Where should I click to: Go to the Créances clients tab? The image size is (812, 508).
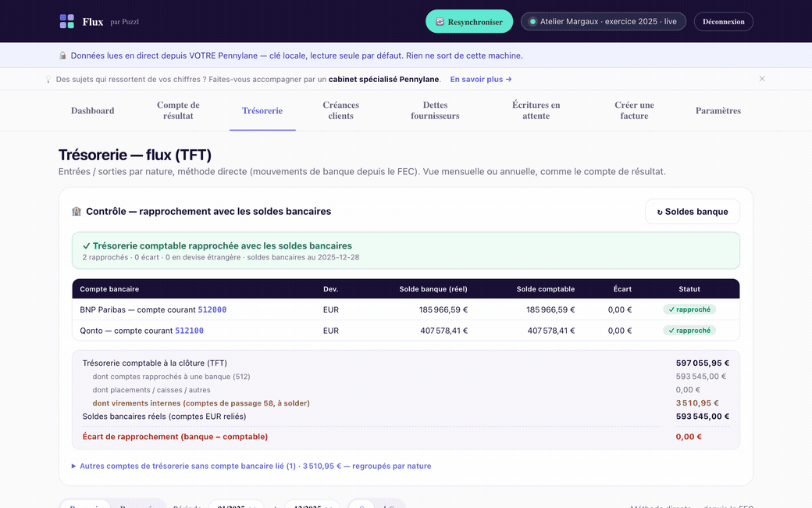coord(340,110)
